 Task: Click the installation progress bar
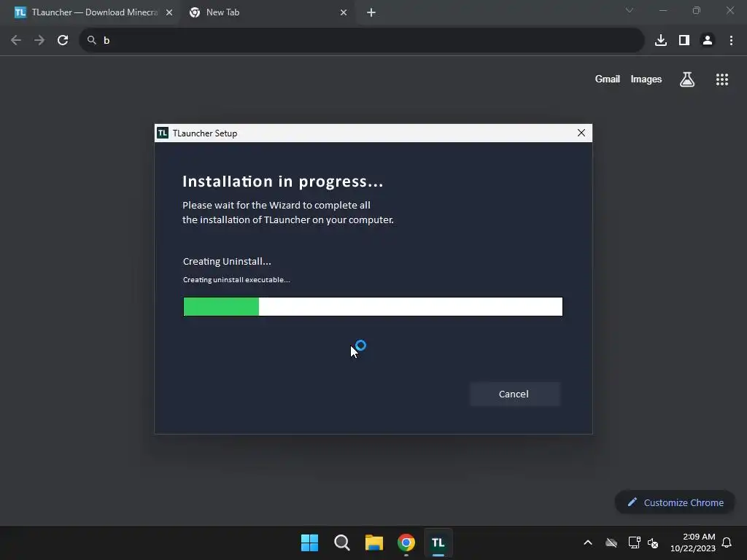click(x=373, y=307)
